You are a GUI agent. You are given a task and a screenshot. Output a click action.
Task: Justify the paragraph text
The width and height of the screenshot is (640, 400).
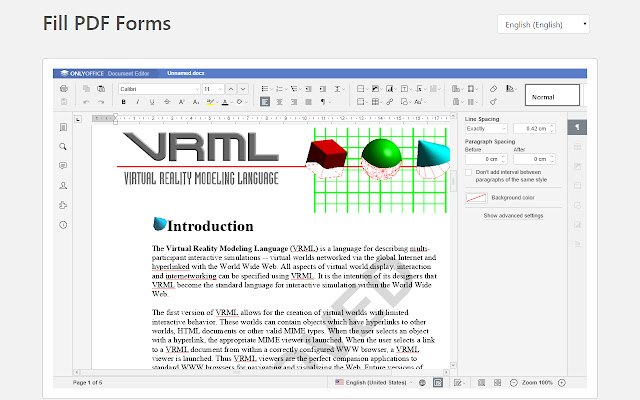point(309,102)
